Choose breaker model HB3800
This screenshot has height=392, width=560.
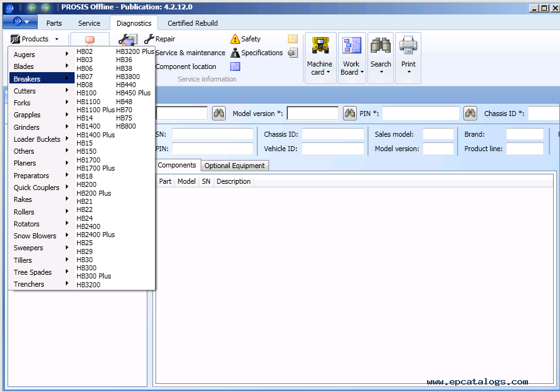(x=128, y=77)
